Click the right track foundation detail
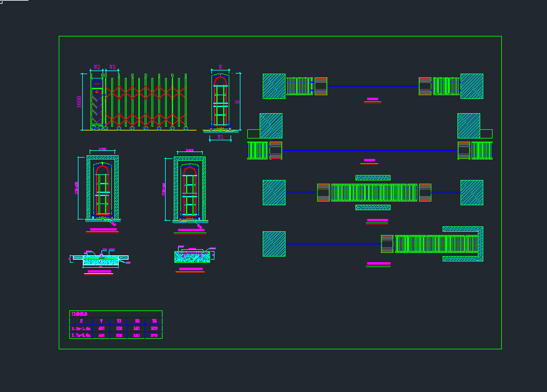Image resolution: width=547 pixels, height=392 pixels. pos(192,256)
